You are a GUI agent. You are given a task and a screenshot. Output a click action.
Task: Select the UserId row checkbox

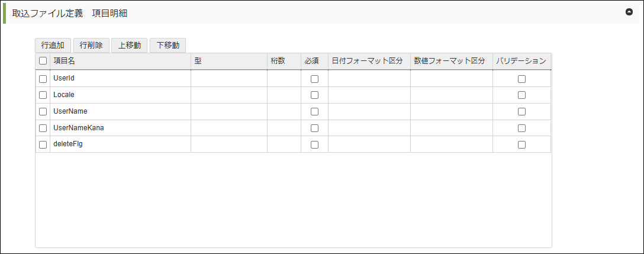coord(43,79)
